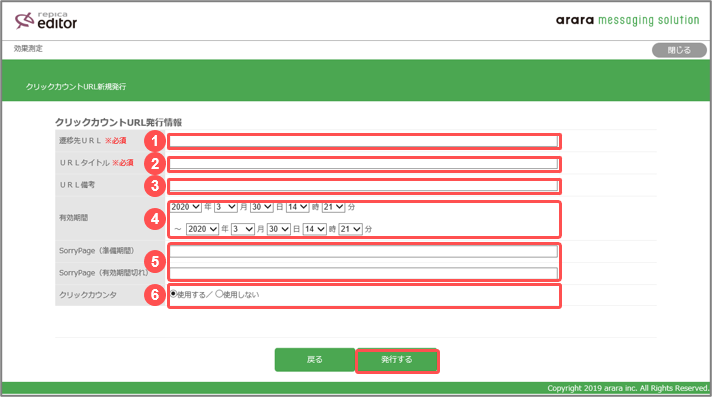Click the 遷移先URL input field

point(364,141)
